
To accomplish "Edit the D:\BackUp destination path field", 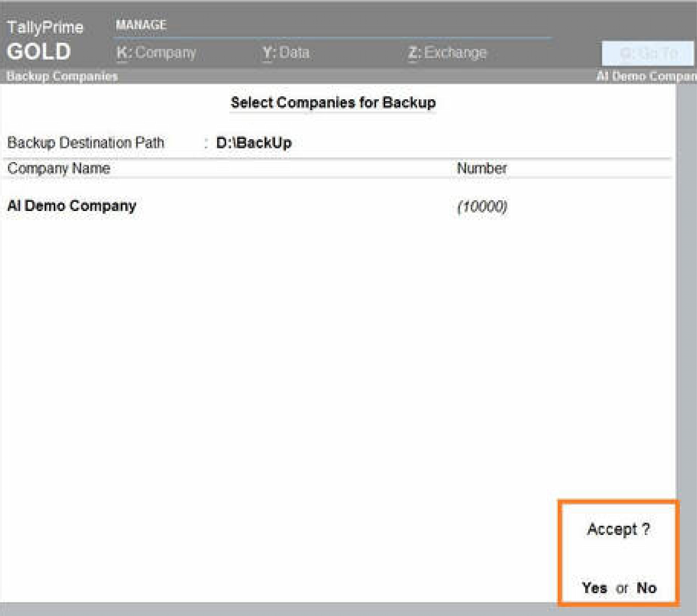I will coord(254,143).
